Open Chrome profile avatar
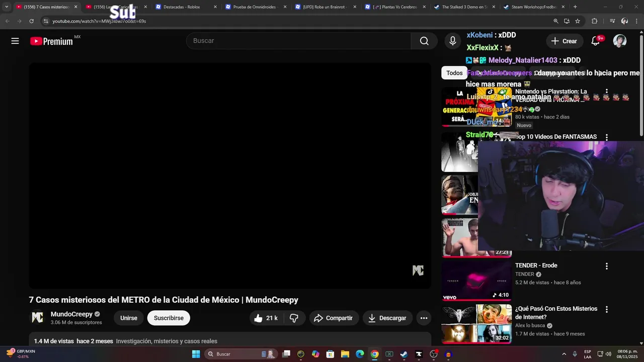 (624, 21)
